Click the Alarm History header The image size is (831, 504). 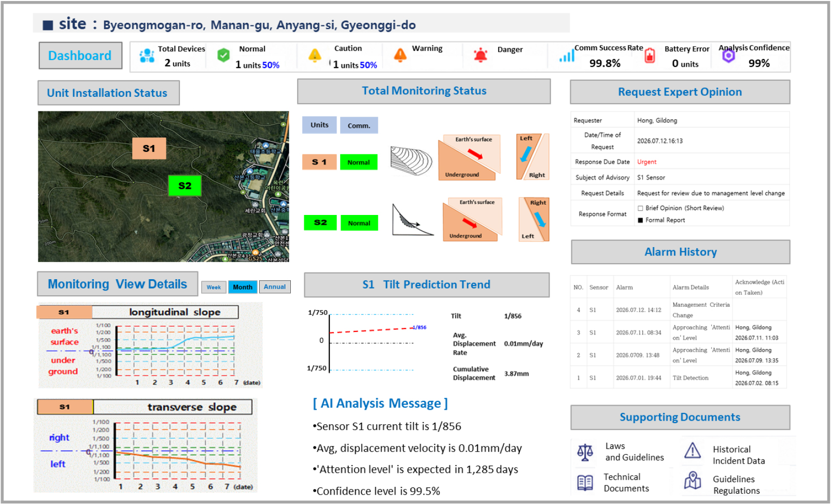click(x=681, y=252)
